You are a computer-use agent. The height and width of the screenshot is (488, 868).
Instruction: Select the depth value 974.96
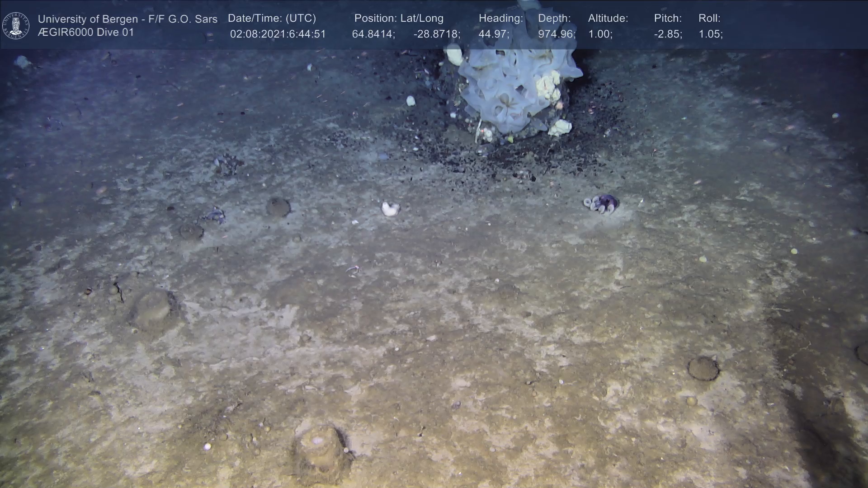click(556, 34)
